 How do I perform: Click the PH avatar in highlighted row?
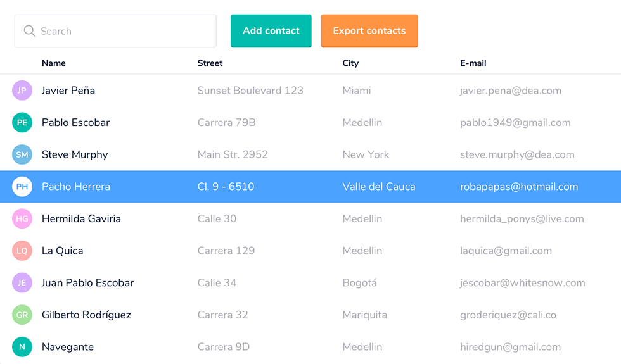tap(22, 187)
